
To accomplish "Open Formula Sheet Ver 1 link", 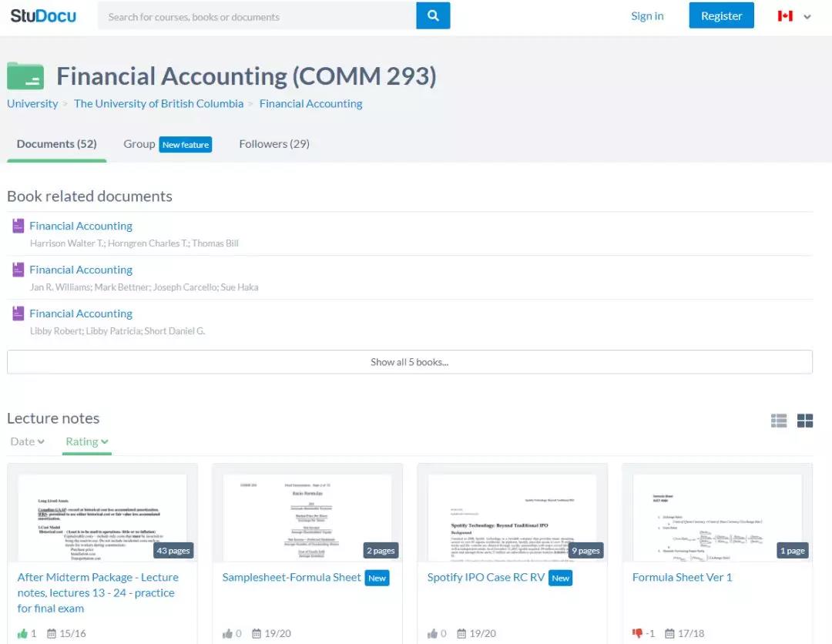I will (683, 577).
